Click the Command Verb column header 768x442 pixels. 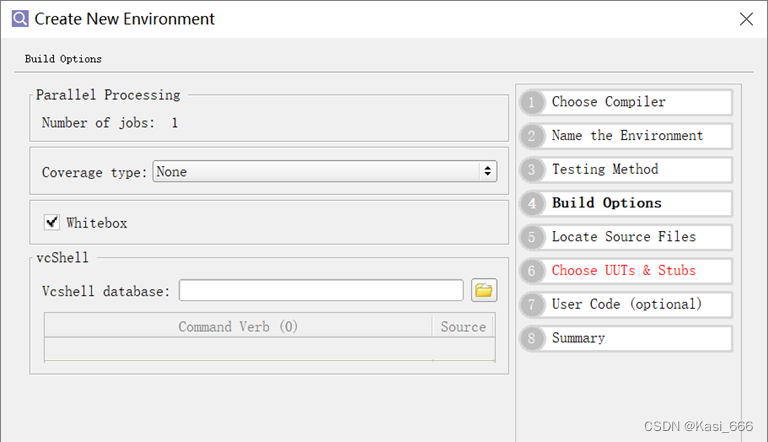238,327
